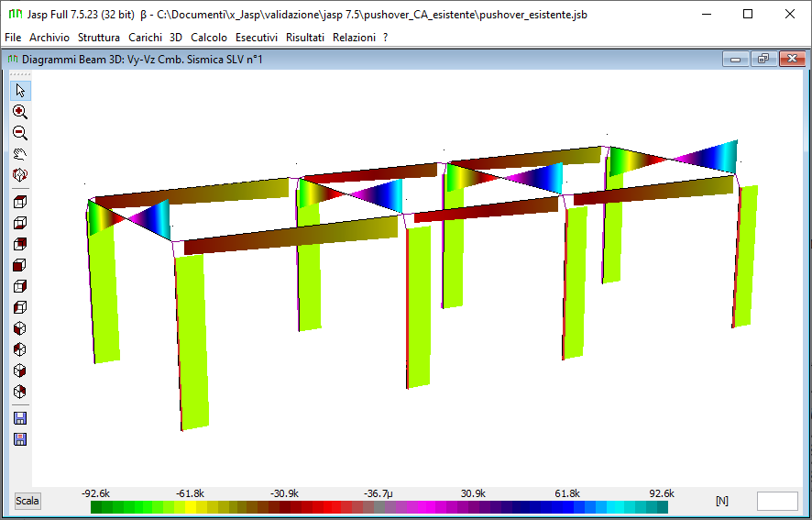Image resolution: width=812 pixels, height=520 pixels.
Task: Click the -36.7µ scale label
Action: point(378,493)
